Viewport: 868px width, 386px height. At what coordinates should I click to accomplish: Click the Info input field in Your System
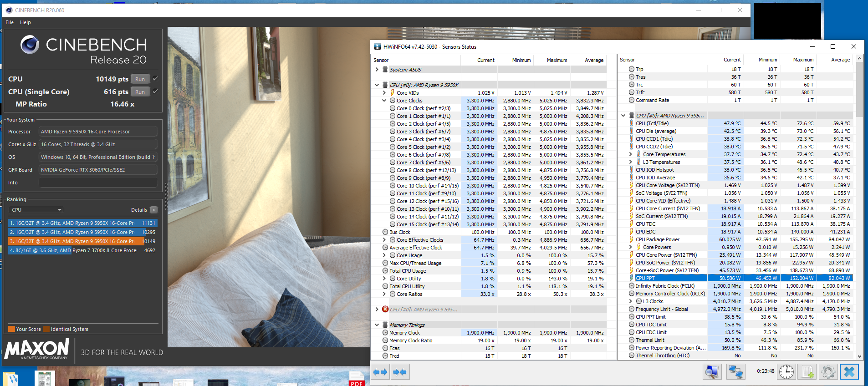tap(98, 183)
